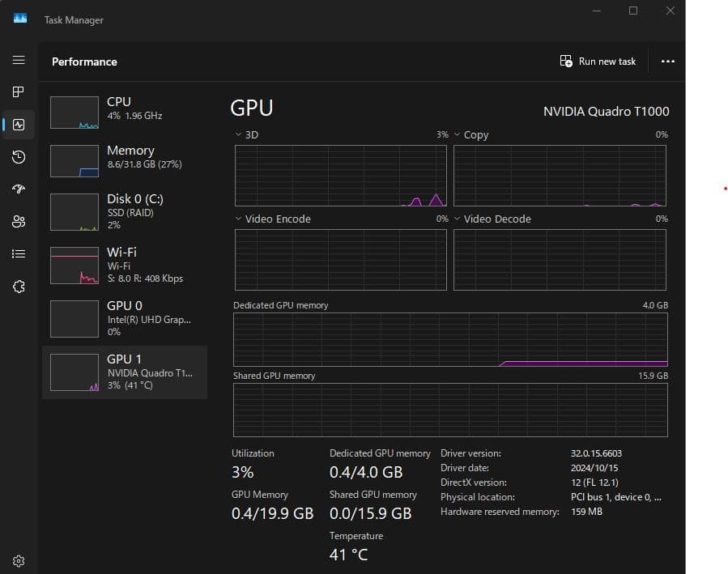Screen dimensions: 728x574
Task: Open Task Manager settings gear
Action: pyautogui.click(x=19, y=561)
